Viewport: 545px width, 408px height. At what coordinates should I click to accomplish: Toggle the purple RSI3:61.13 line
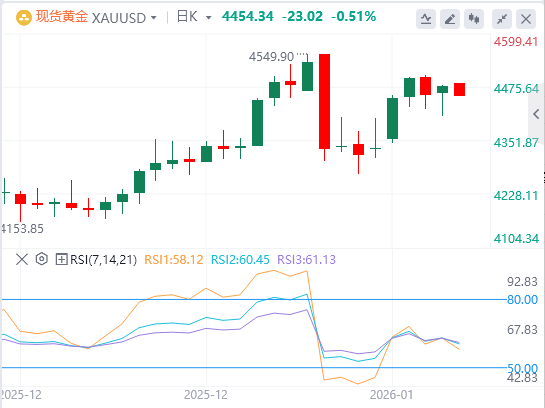pos(307,260)
